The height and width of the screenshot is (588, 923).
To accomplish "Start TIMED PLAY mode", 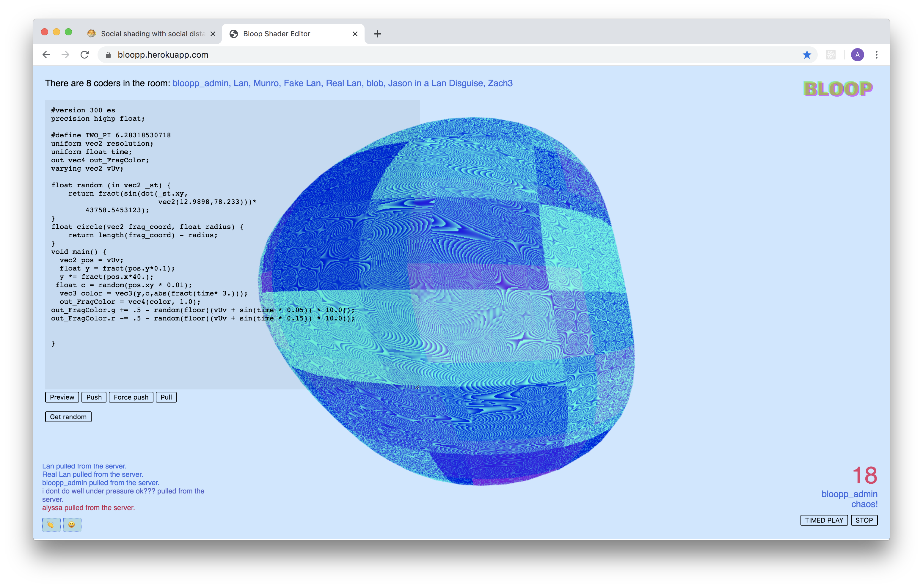I will pos(824,520).
